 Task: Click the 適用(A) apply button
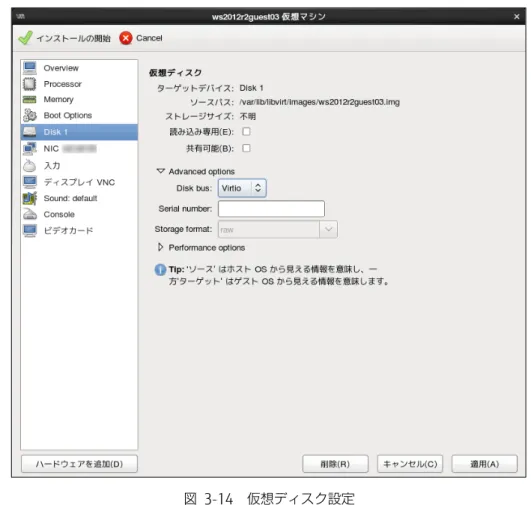[x=485, y=464]
